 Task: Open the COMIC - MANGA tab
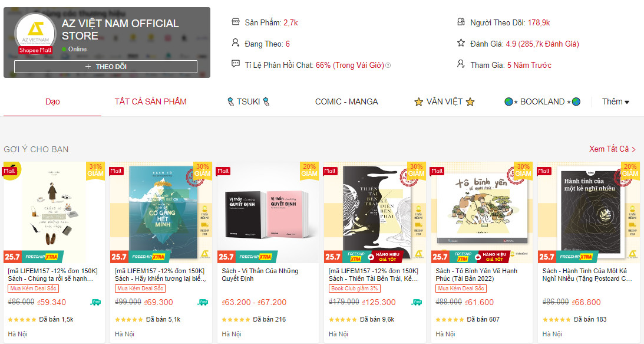coord(346,101)
